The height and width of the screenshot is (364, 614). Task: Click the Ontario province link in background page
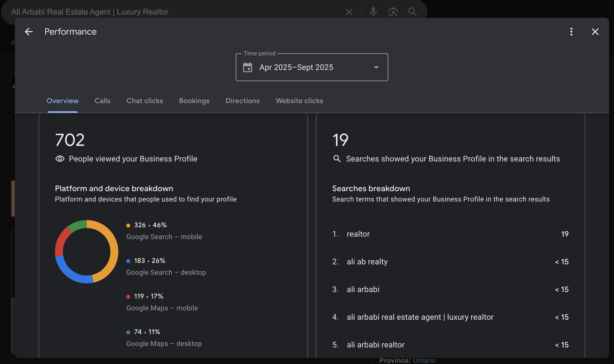click(424, 361)
